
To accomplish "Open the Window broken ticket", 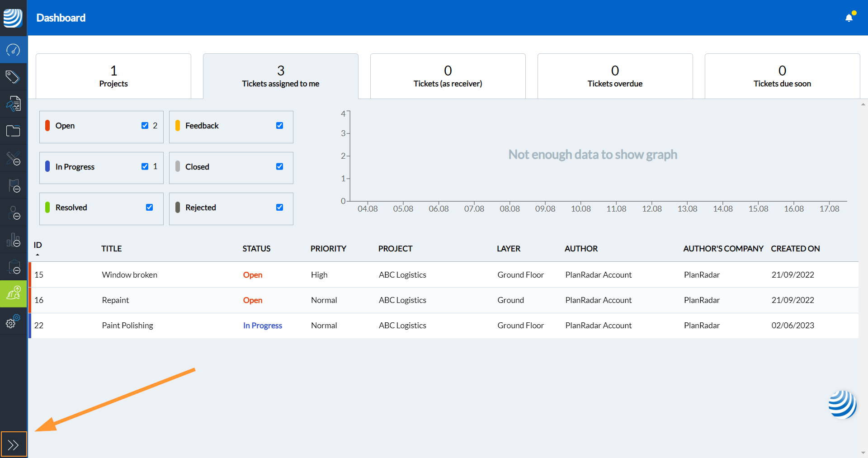I will click(129, 275).
